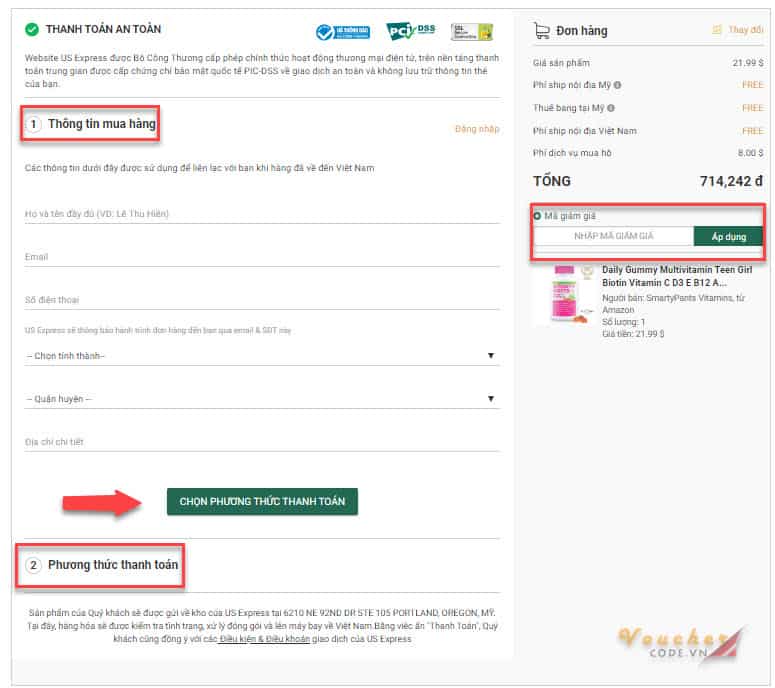This screenshot has height=688, width=775.
Task: Click the Email input field
Action: tap(262, 257)
